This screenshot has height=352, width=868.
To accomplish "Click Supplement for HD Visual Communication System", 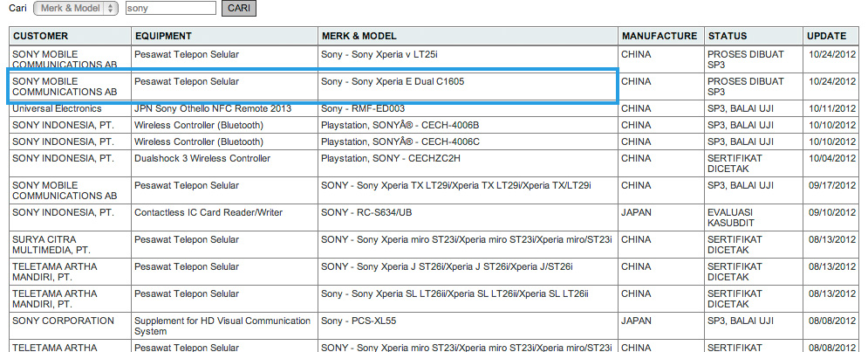I will pos(225,327).
